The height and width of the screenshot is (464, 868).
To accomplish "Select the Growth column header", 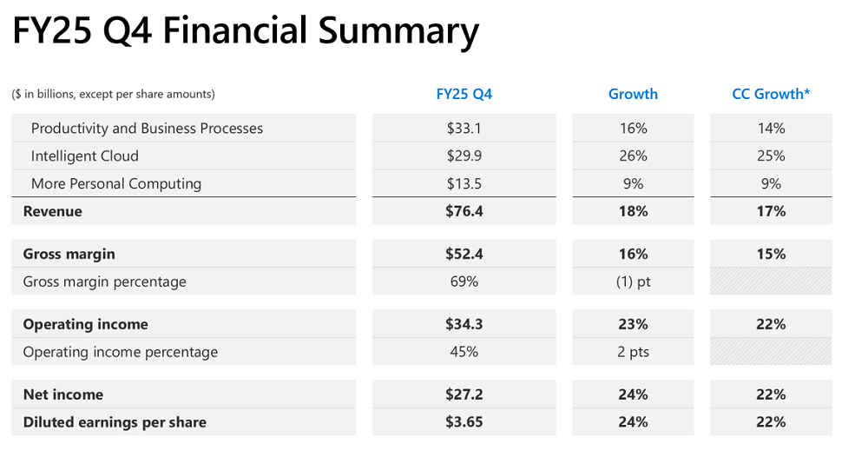I will tap(633, 94).
